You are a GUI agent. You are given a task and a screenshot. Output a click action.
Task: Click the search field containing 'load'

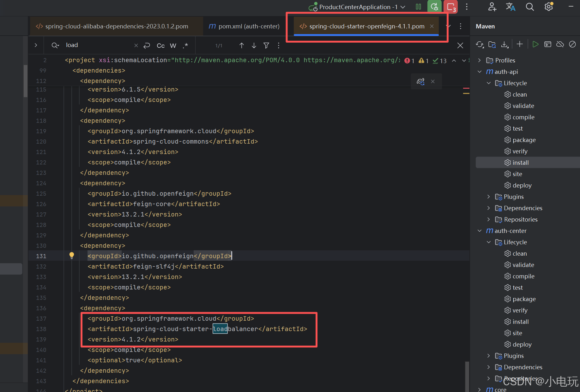(x=99, y=45)
